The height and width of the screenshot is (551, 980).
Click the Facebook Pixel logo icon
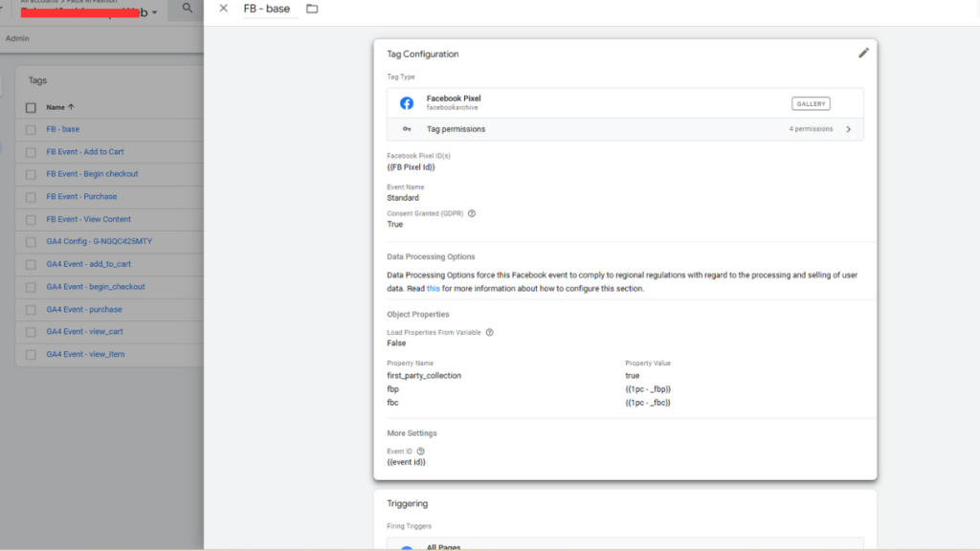(407, 103)
